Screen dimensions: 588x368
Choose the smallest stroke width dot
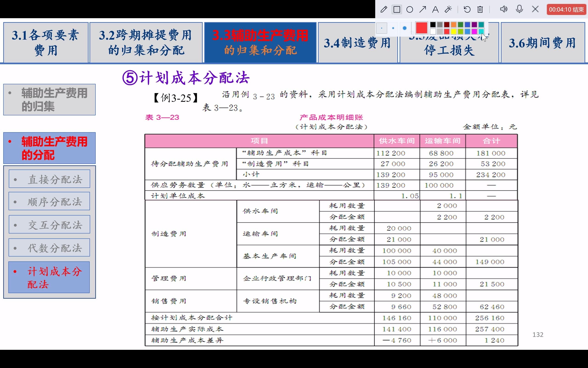tap(382, 28)
